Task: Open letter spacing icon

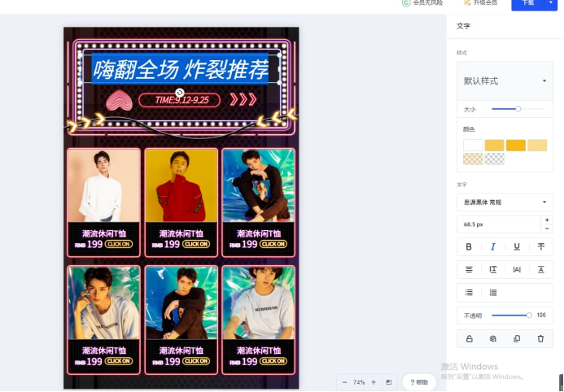Action: [517, 269]
